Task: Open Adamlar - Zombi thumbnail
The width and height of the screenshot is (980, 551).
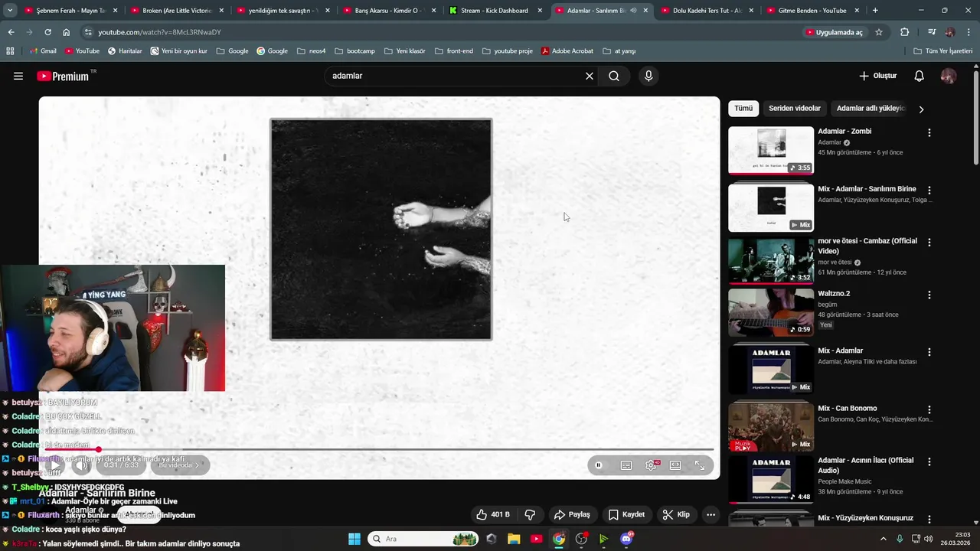Action: tap(771, 151)
